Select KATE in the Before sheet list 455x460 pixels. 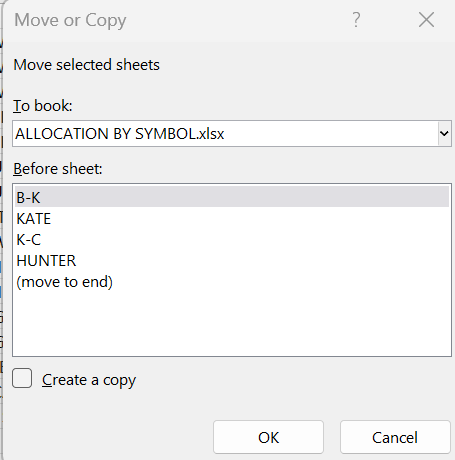[x=232, y=219]
